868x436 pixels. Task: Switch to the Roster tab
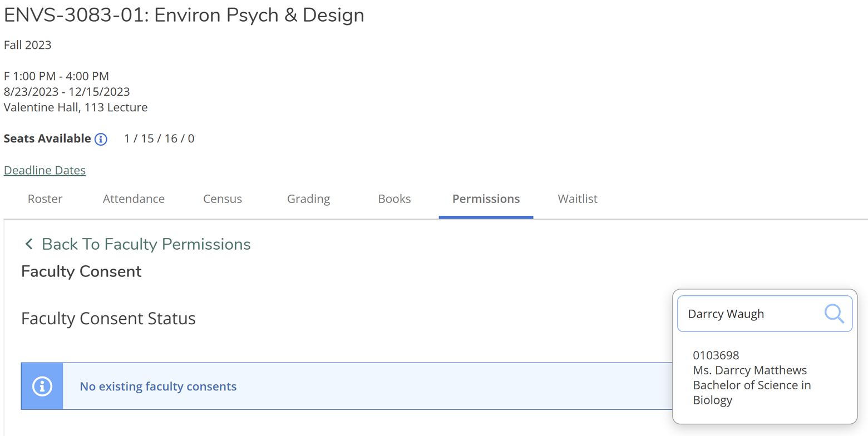click(45, 199)
